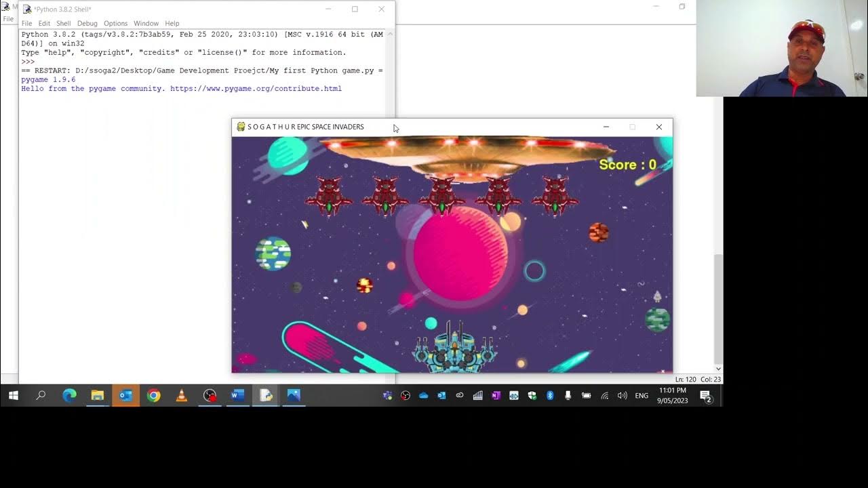Open the volume control tray icon
Screen dimensions: 868x488
click(622, 396)
